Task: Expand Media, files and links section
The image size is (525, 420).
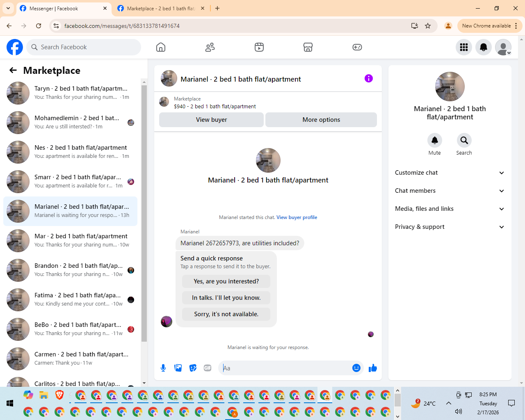Action: (x=450, y=209)
